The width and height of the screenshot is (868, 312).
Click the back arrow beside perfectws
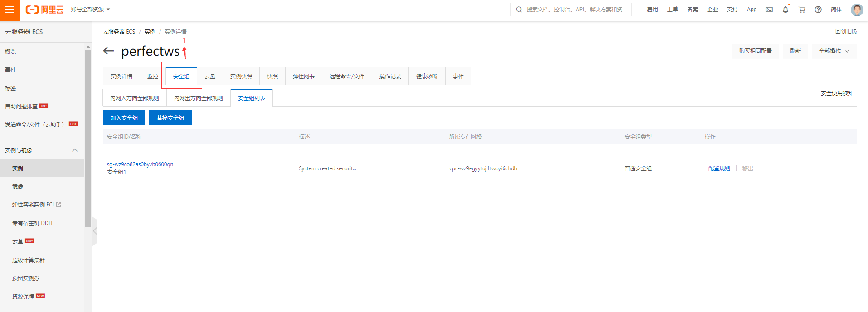108,51
